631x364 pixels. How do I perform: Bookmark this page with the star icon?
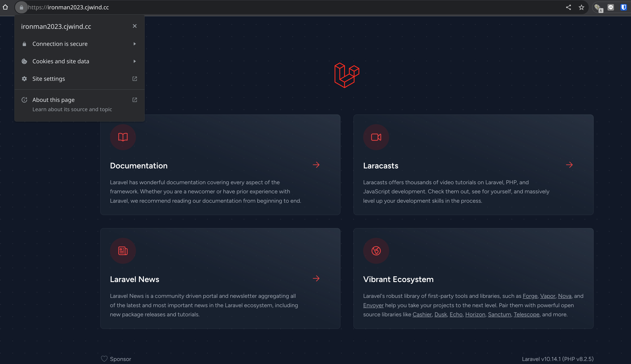(x=581, y=7)
